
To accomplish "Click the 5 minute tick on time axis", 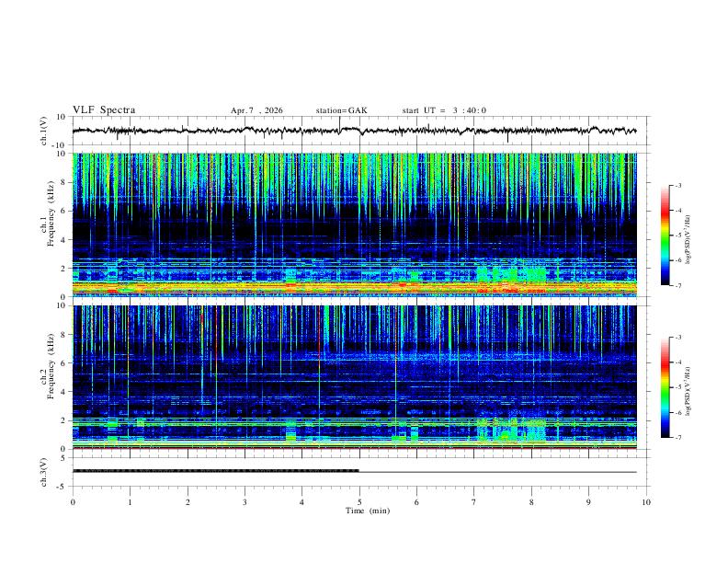I will tap(359, 502).
